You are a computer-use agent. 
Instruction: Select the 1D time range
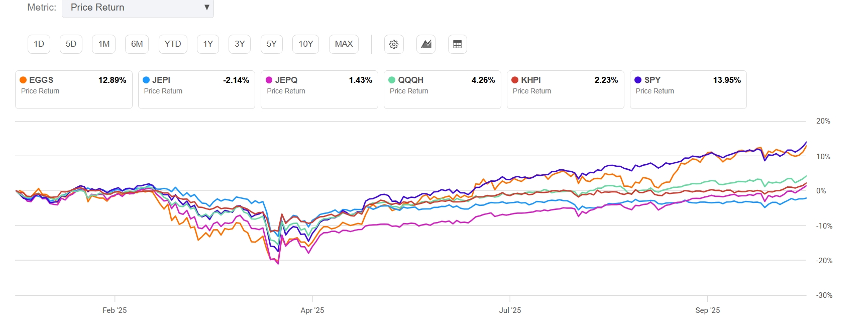point(39,44)
